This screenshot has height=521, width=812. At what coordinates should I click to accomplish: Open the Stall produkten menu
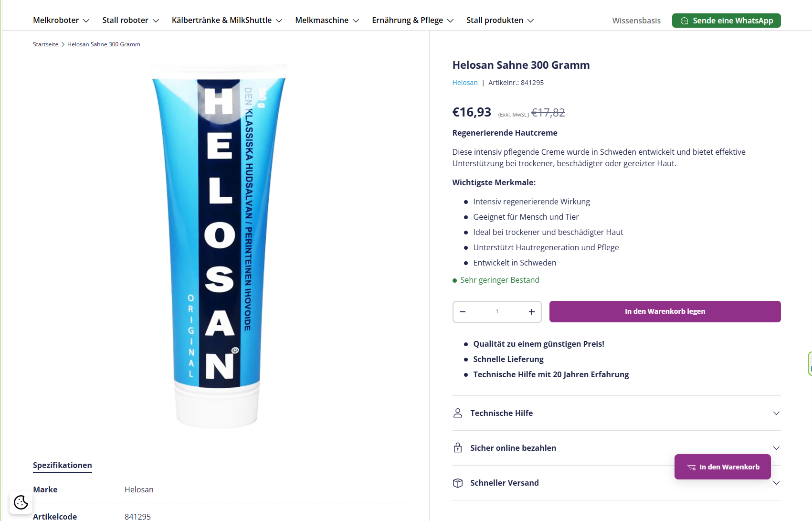(x=500, y=20)
